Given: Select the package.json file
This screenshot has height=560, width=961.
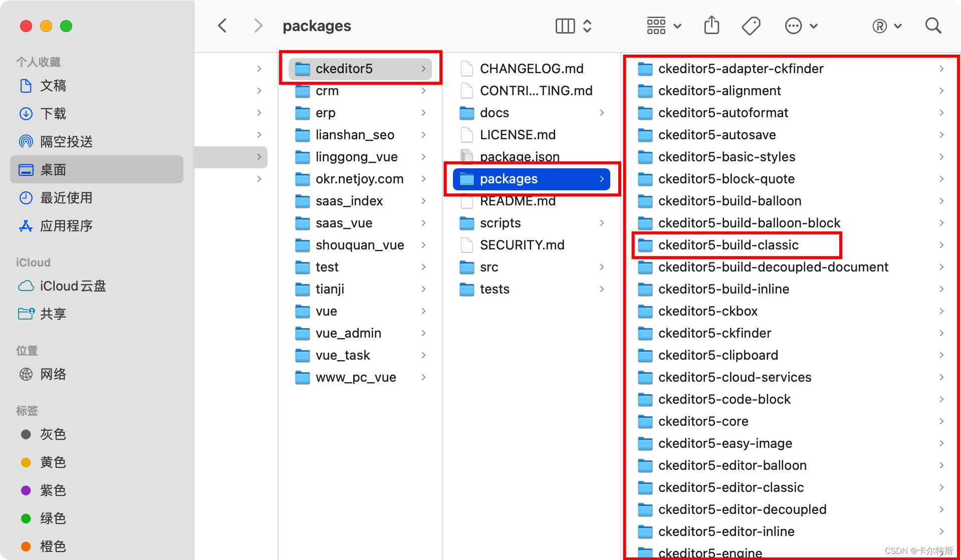Looking at the screenshot, I should coord(532,157).
